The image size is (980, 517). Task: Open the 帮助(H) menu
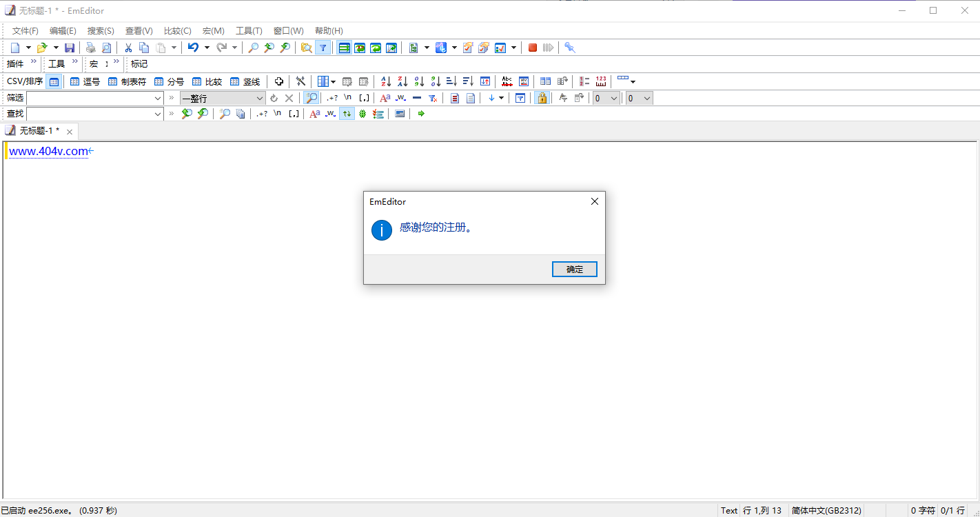pos(329,31)
